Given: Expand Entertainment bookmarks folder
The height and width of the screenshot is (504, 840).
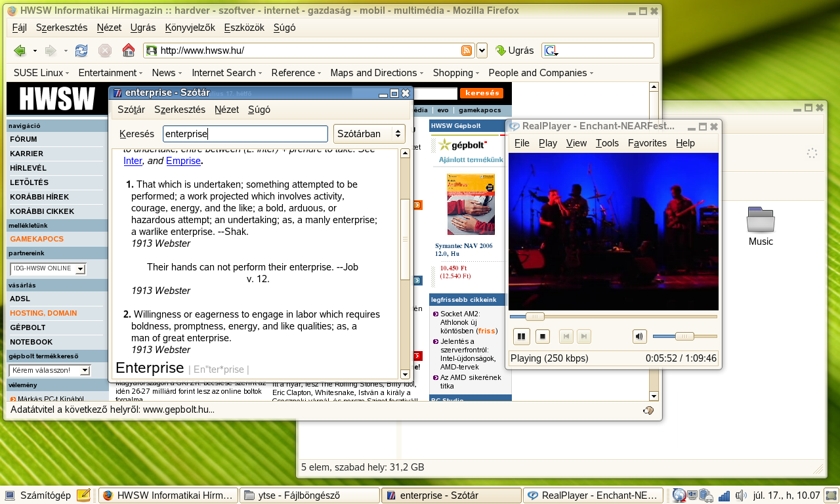Looking at the screenshot, I should click(x=110, y=73).
